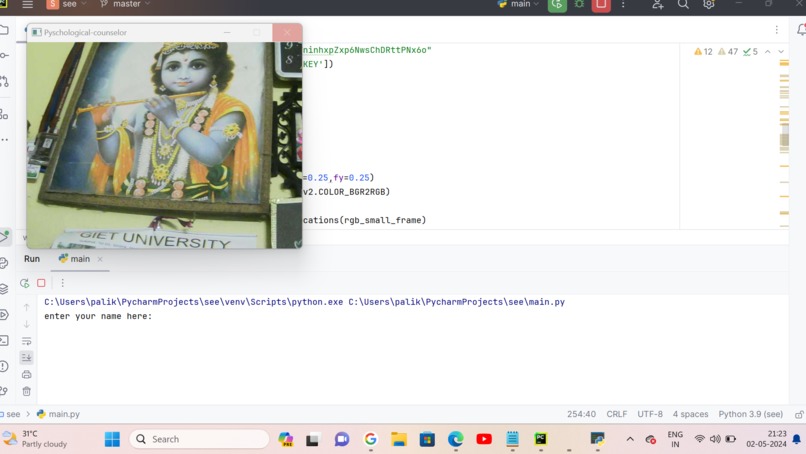This screenshot has width=806, height=454.
Task: Close the main run tab
Action: 100,259
